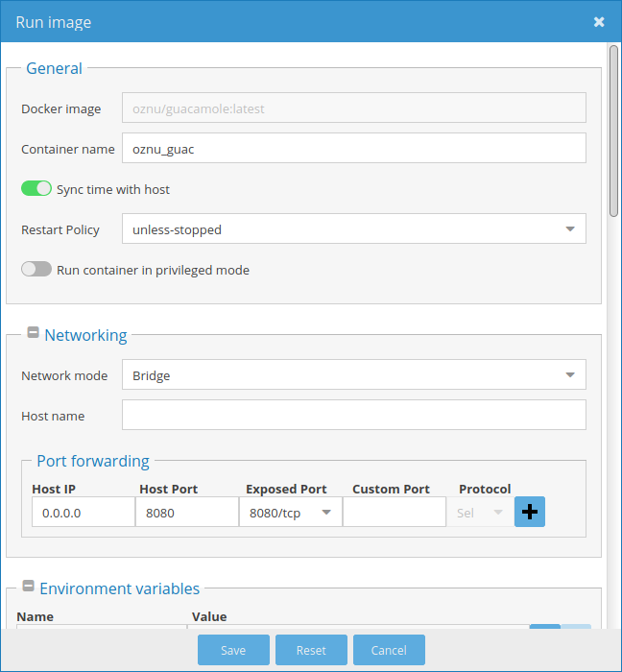Click the Docker image field
The image size is (622, 672).
click(354, 108)
